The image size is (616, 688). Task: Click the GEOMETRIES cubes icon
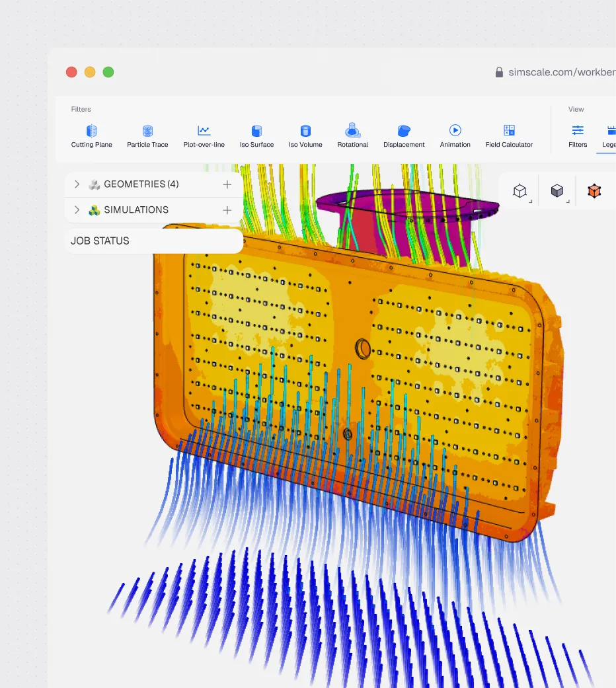95,184
